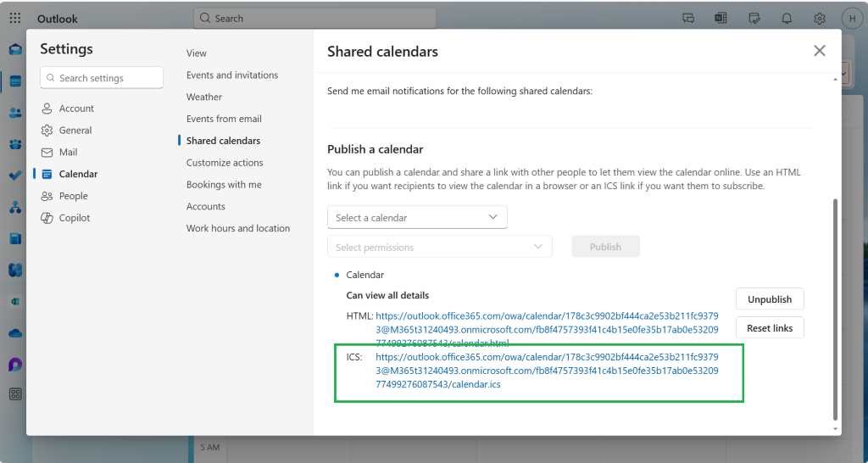Viewport: 868px width, 463px height.
Task: Select Shared calendars section
Action: pyautogui.click(x=223, y=141)
